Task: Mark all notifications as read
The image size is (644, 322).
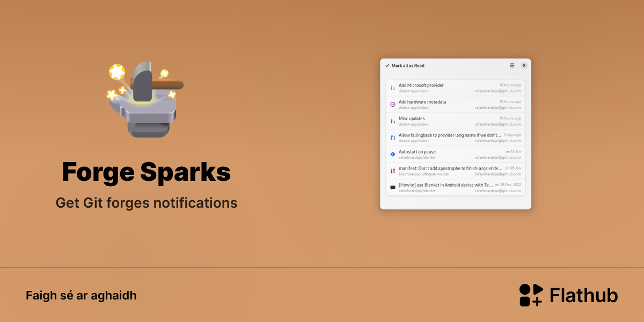Action: point(405,65)
